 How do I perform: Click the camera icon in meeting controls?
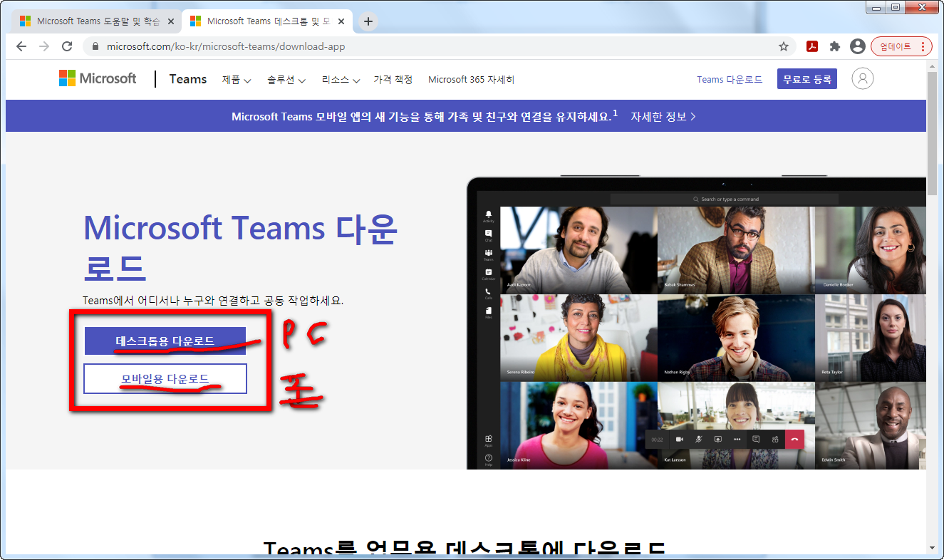(x=680, y=440)
